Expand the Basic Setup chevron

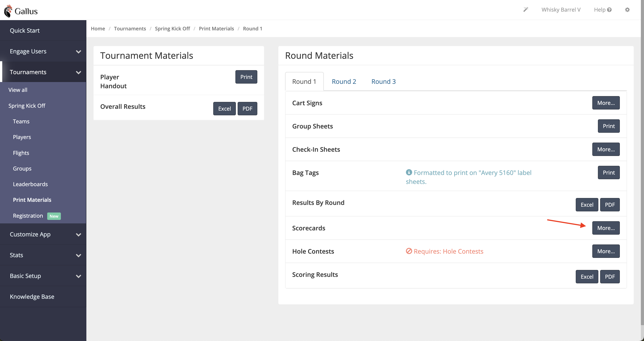pyautogui.click(x=79, y=276)
